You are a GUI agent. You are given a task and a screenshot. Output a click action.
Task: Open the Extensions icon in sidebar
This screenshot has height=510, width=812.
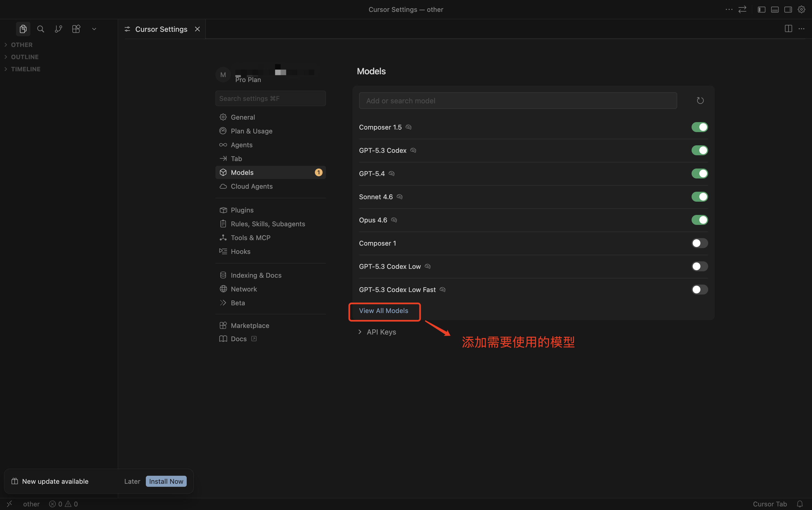tap(76, 29)
